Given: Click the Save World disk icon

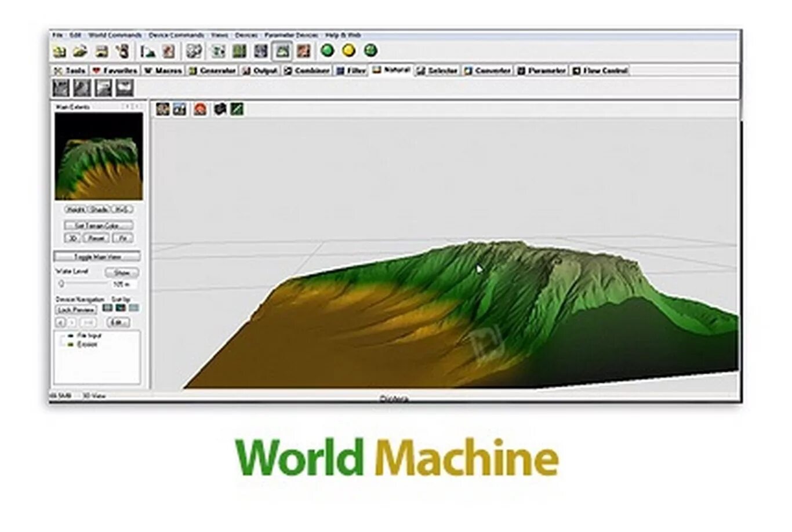Looking at the screenshot, I should 101,52.
